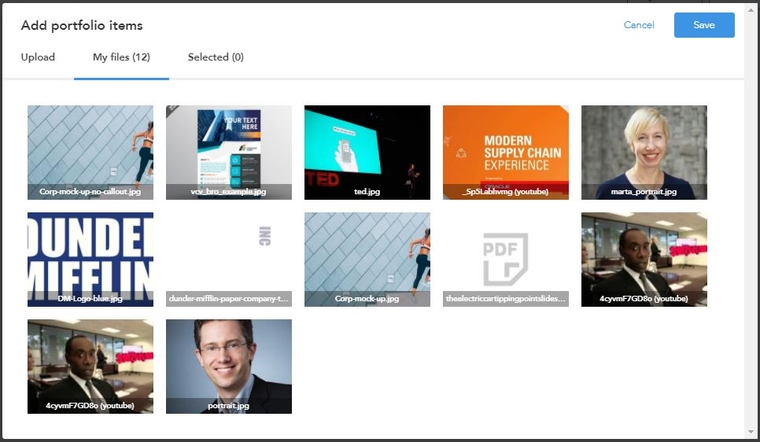Click the marta_portrait.jpg file name label

[644, 191]
